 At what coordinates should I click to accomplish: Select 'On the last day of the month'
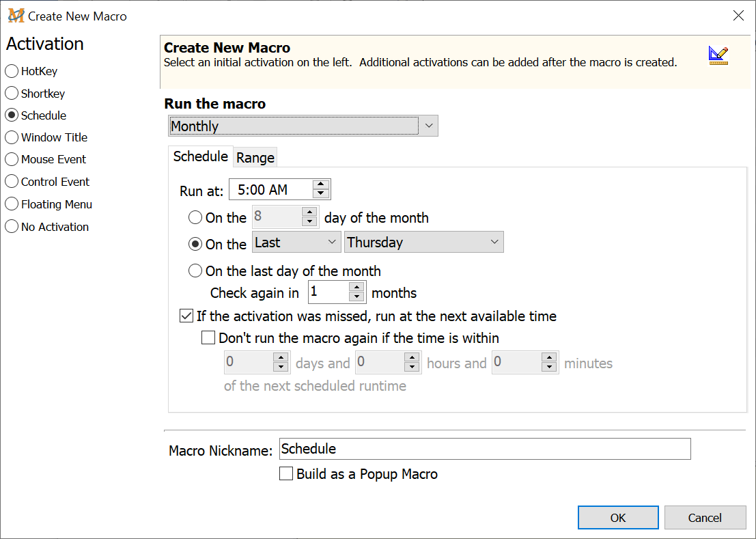pos(195,271)
